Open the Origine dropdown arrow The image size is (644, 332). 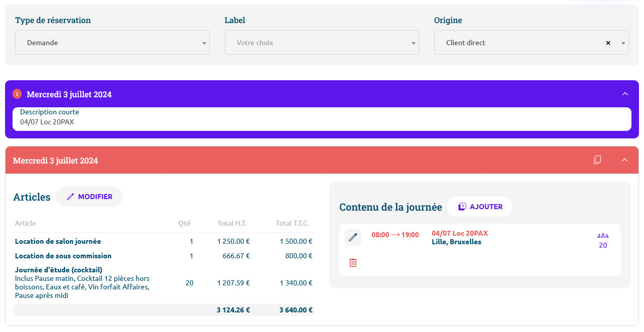623,43
